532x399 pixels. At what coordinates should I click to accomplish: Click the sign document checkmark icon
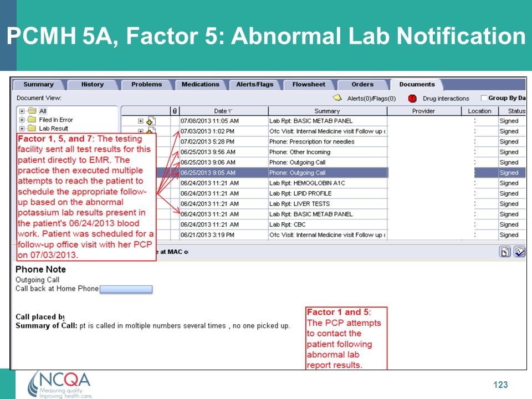coord(519,252)
